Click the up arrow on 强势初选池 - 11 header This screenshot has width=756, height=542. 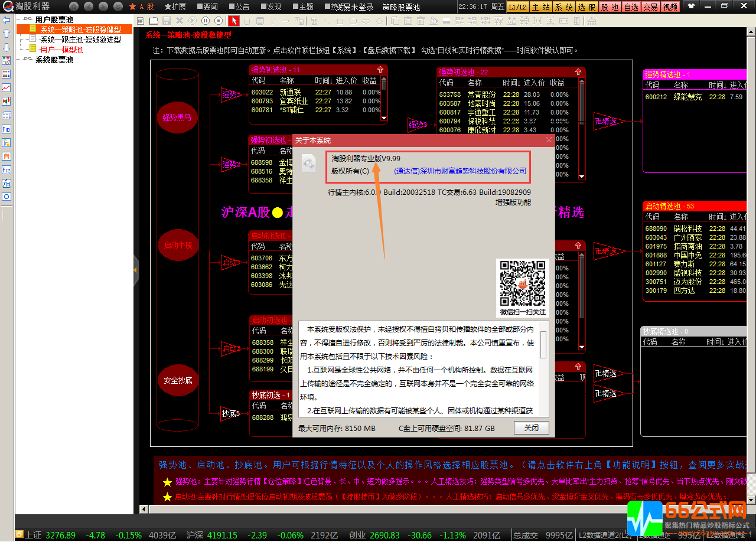pos(380,70)
